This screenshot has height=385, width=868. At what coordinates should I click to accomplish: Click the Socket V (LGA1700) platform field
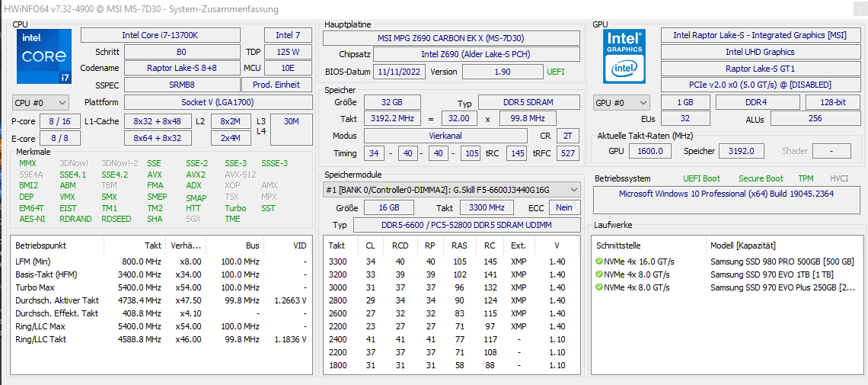point(218,102)
